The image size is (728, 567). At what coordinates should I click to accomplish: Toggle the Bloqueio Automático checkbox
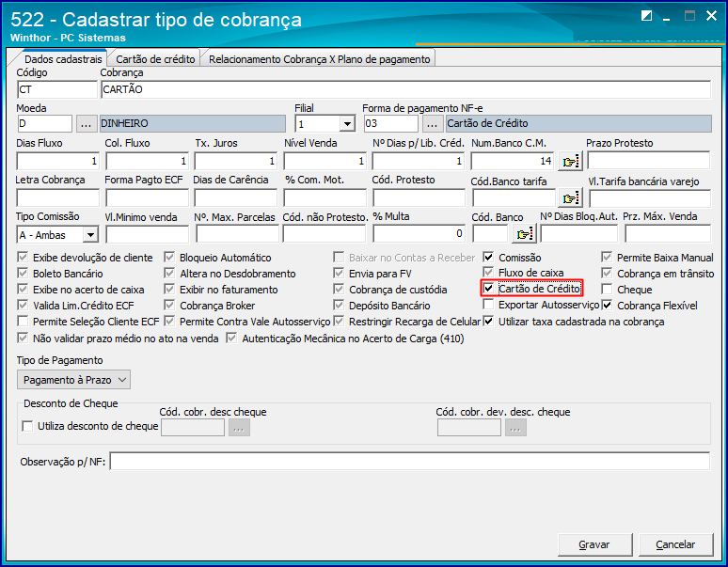169,257
